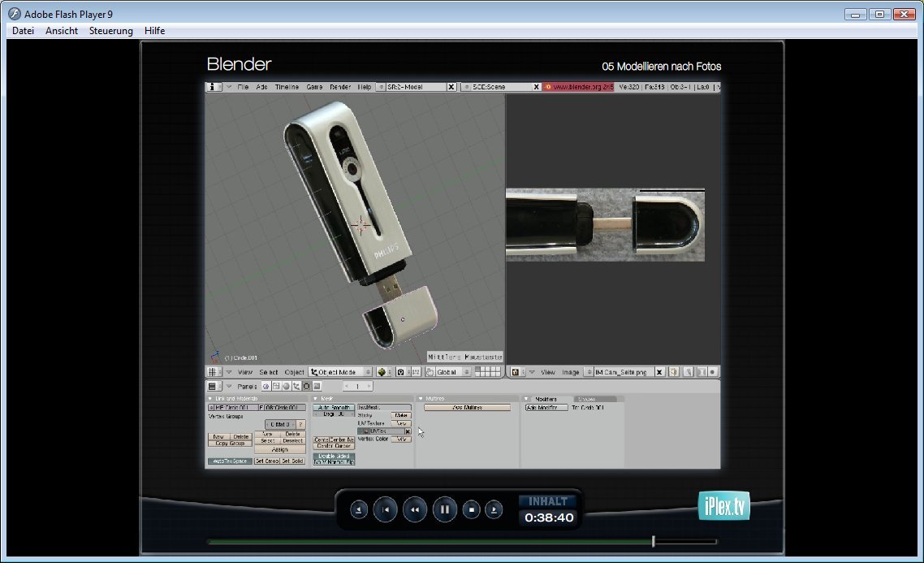Select the Object context icon in Panels

296,386
